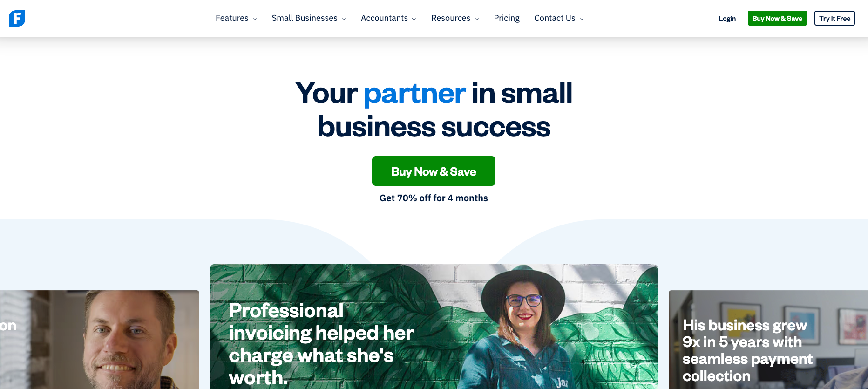The width and height of the screenshot is (868, 389).
Task: Go to the Pricing page
Action: coord(507,18)
